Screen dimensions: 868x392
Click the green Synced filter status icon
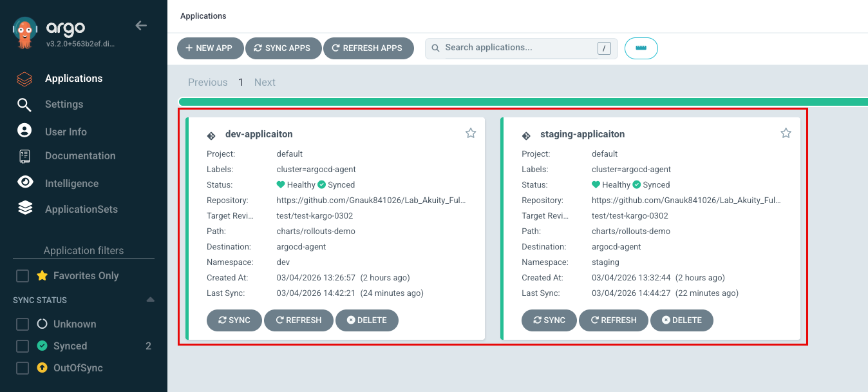42,346
